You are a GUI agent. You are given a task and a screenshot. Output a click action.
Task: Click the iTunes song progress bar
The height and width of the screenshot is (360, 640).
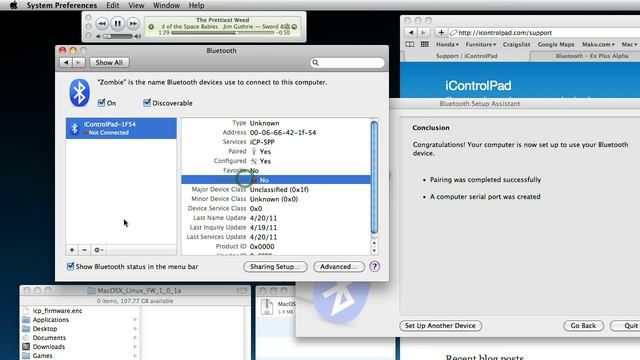(x=223, y=33)
